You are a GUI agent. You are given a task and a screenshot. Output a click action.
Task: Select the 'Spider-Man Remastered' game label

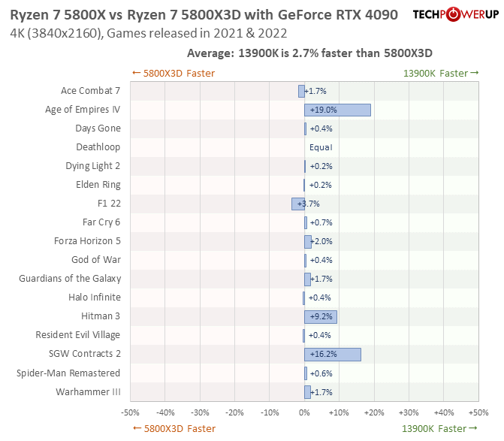coord(68,373)
